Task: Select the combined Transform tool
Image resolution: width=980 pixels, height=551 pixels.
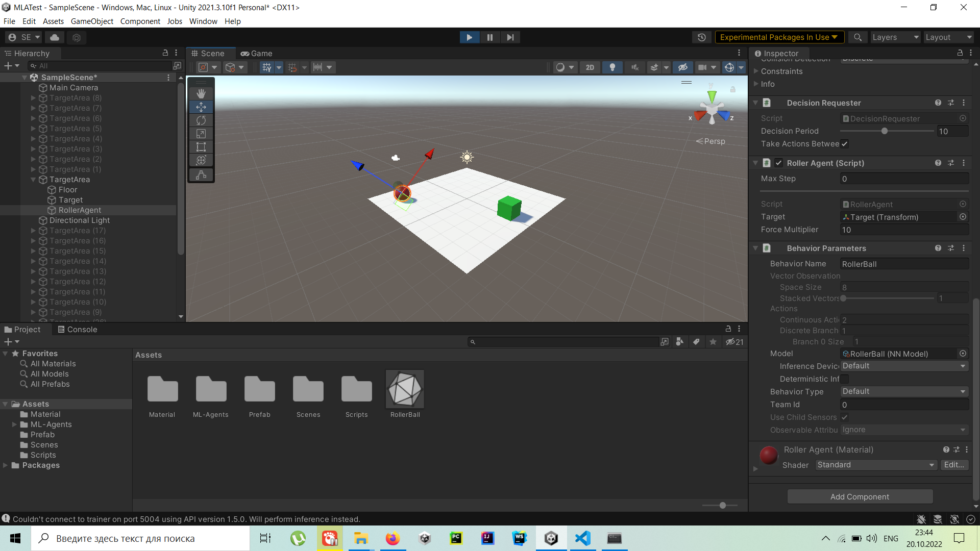Action: (x=201, y=160)
